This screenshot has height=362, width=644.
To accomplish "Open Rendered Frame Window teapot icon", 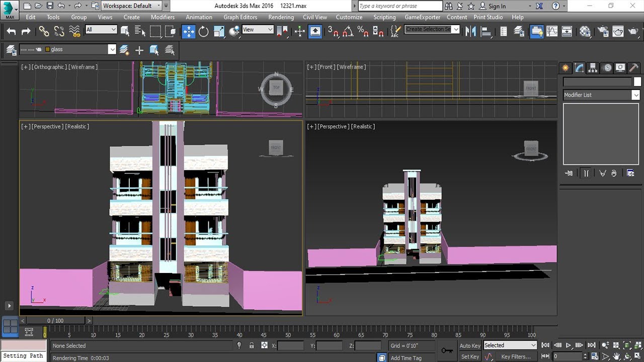I will click(618, 31).
